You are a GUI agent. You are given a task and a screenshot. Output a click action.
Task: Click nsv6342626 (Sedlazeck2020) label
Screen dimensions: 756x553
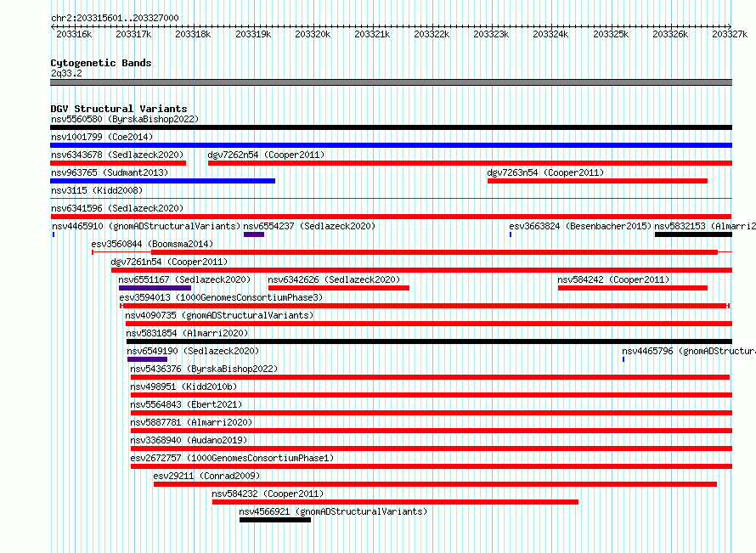pos(334,279)
